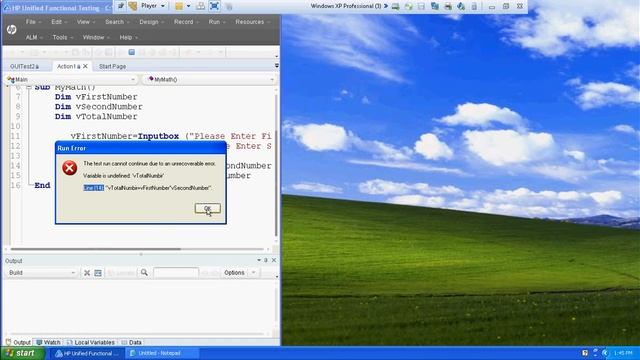
Task: Click the toolbar overflow arrow under the main toolbar
Action: pyautogui.click(x=277, y=56)
